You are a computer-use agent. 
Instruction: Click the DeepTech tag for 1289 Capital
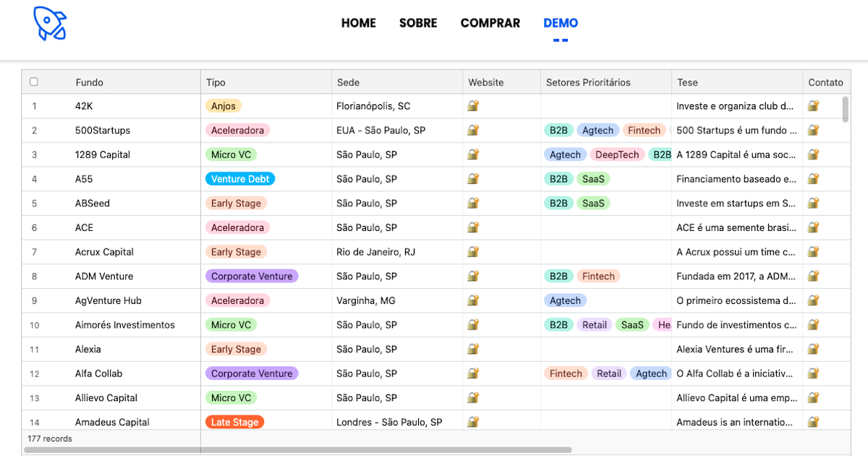pos(617,154)
